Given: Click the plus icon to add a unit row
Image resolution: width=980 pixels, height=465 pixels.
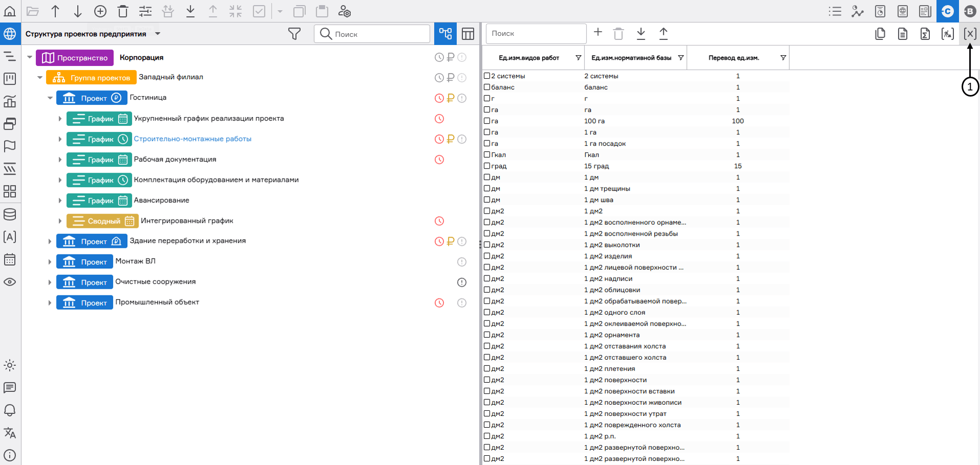Looking at the screenshot, I should [597, 33].
